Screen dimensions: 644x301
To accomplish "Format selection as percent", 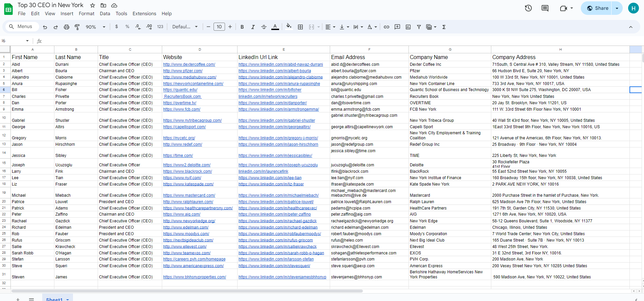I will [x=127, y=27].
